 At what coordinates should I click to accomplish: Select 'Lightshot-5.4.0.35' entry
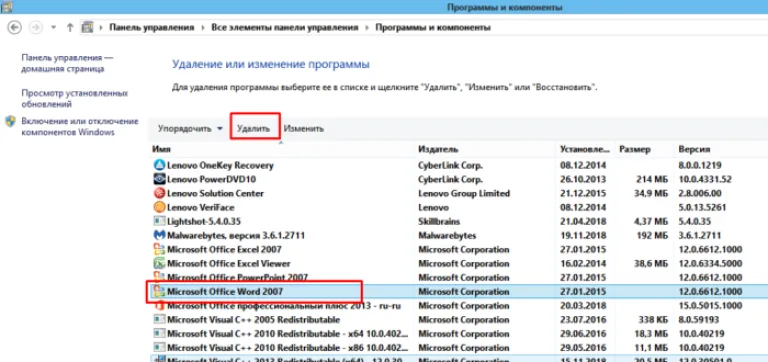tap(204, 221)
